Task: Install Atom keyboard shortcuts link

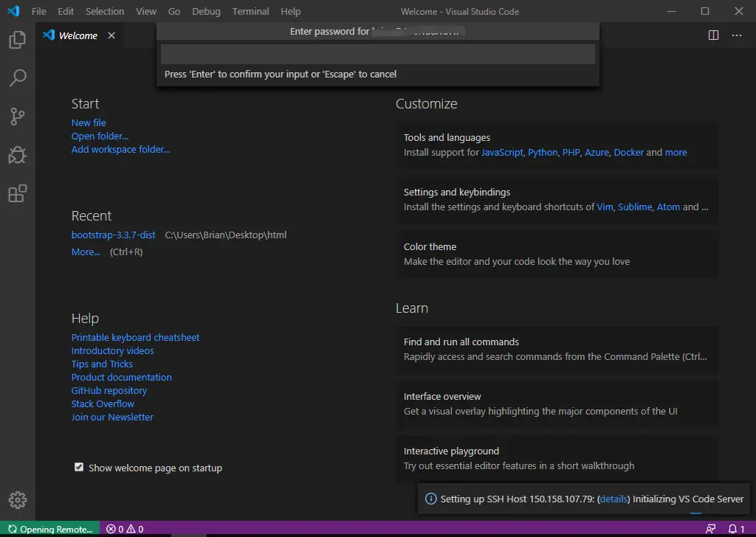Action: pos(668,207)
